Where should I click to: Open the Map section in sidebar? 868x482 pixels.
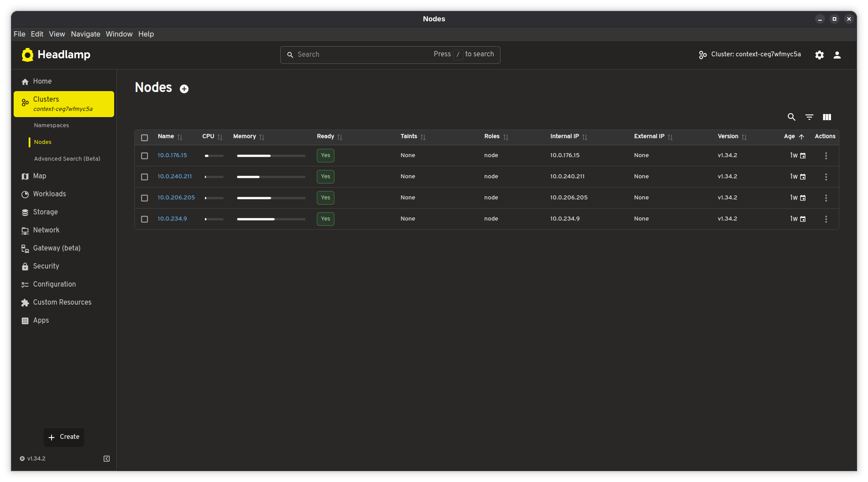pyautogui.click(x=40, y=176)
